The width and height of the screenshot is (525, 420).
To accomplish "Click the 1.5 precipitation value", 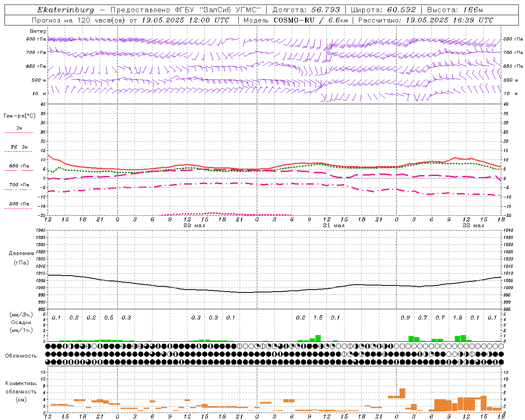I will pos(318,318).
